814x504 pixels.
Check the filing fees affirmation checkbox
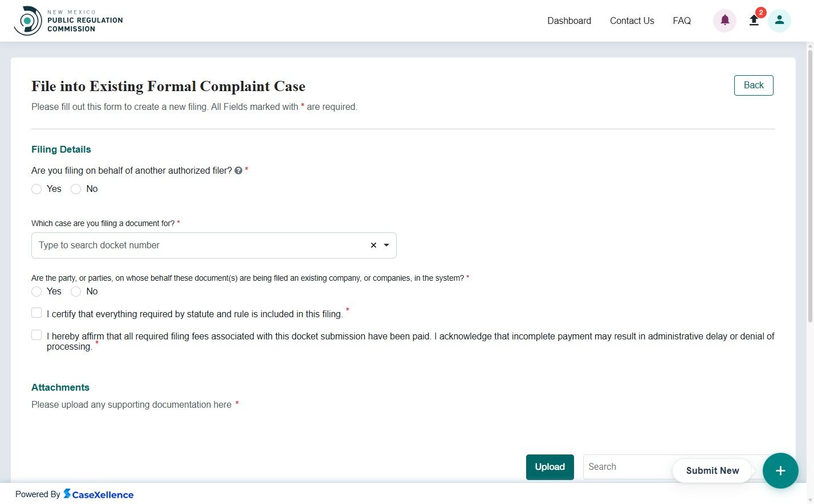pyautogui.click(x=36, y=335)
